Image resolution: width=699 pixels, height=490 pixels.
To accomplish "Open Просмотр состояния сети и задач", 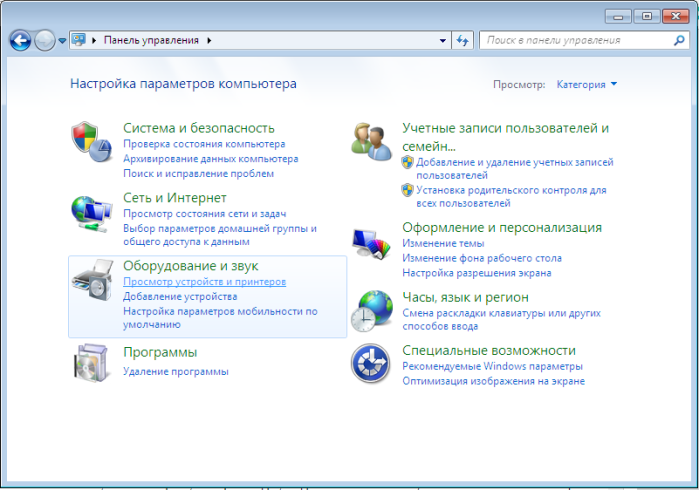I will [x=205, y=214].
